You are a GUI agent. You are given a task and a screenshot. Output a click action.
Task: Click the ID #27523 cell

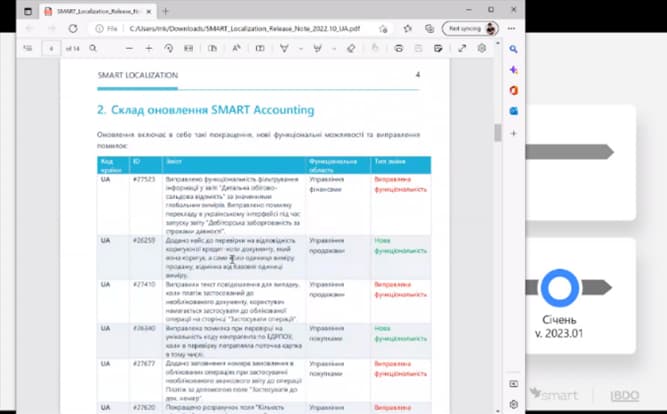(x=144, y=179)
